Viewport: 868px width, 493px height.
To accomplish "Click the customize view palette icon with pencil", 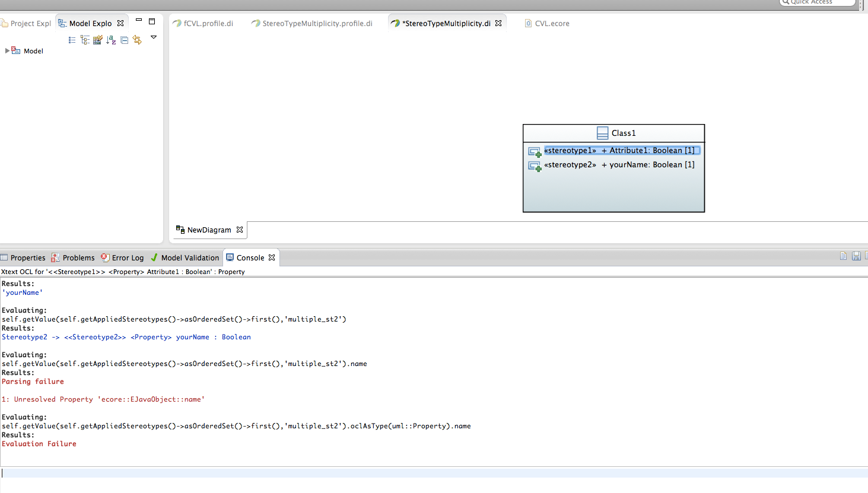I will [98, 40].
